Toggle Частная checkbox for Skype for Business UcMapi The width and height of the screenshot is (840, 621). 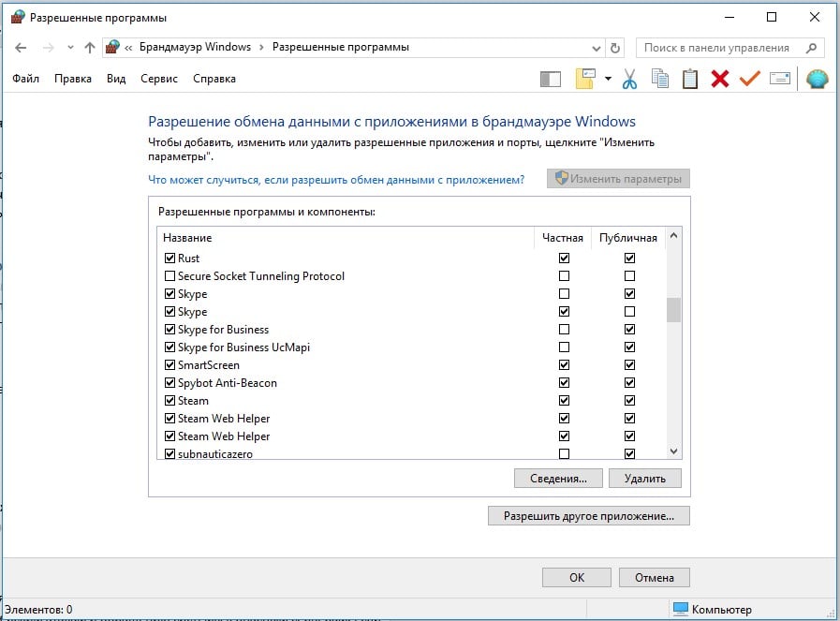click(564, 347)
